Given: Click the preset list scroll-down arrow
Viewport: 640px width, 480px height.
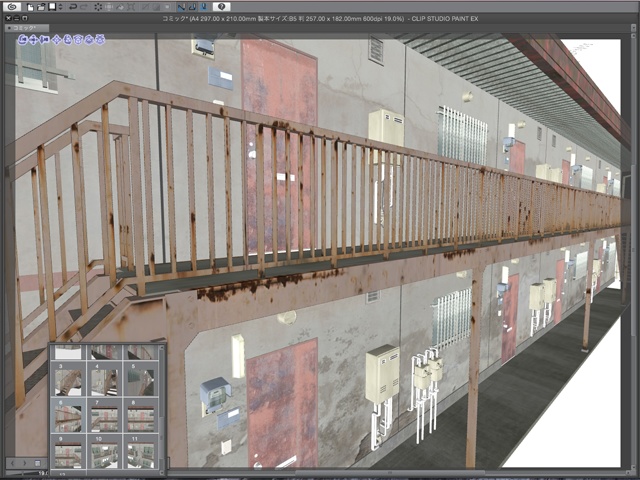Looking at the screenshot, I should point(162,472).
